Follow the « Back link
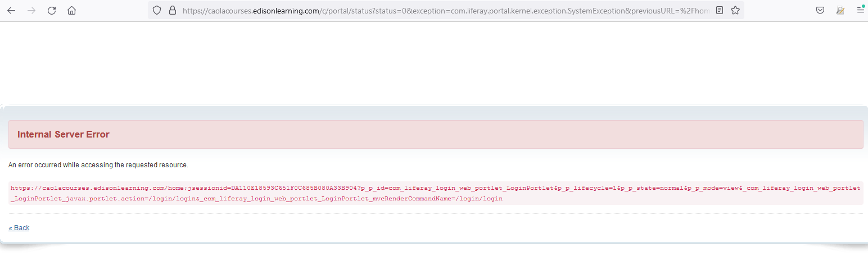The width and height of the screenshot is (868, 270). pos(19,228)
